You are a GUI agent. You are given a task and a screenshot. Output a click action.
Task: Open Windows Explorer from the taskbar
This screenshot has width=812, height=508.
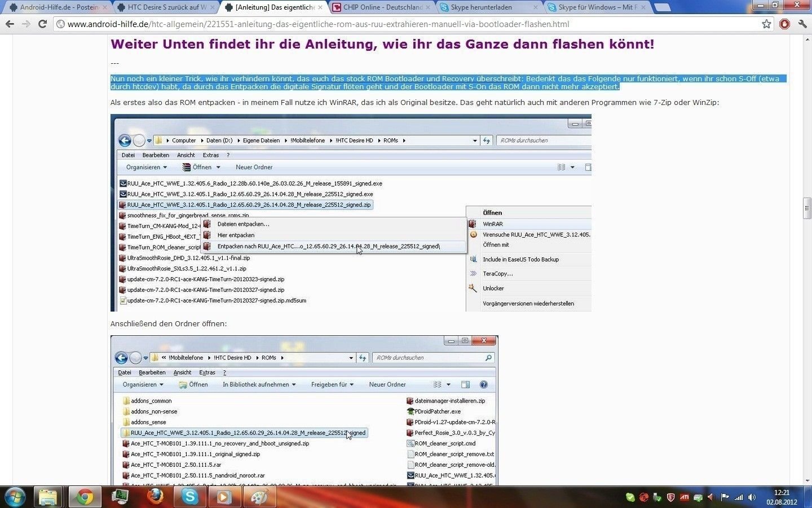(x=48, y=497)
